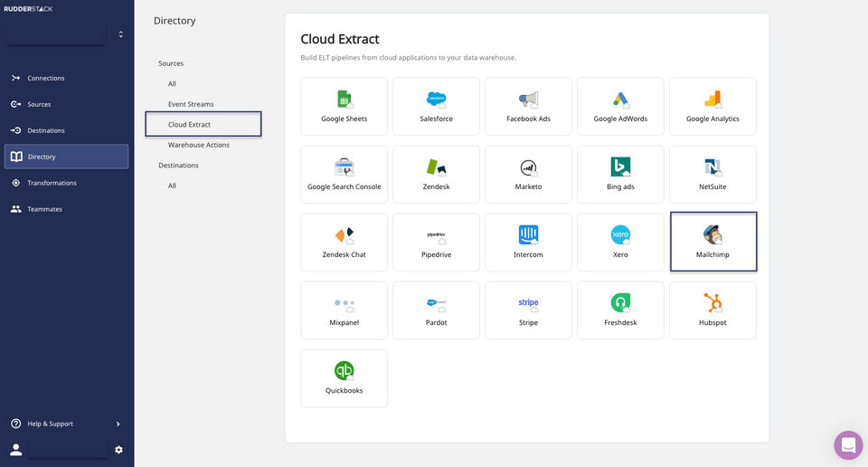The width and height of the screenshot is (868, 467).
Task: Go to Connections in sidebar
Action: pos(45,78)
